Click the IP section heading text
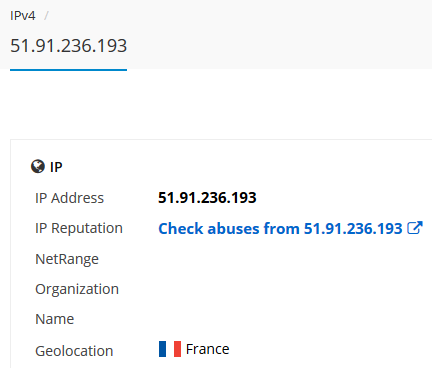The height and width of the screenshot is (368, 432). tap(56, 167)
